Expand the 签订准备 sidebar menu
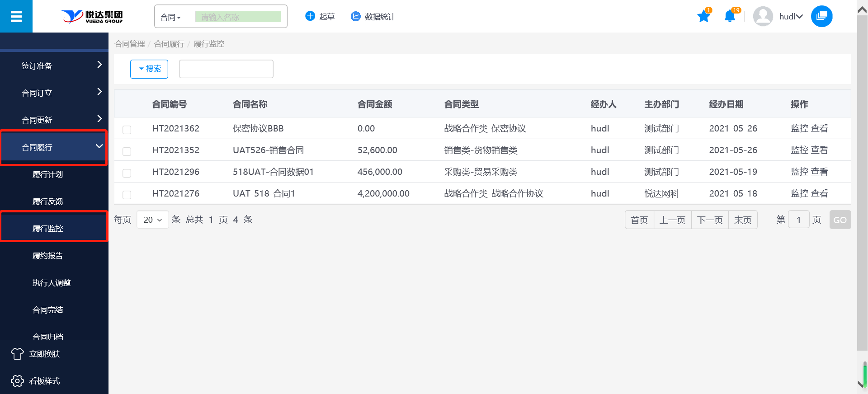Image resolution: width=868 pixels, height=394 pixels. coord(54,66)
